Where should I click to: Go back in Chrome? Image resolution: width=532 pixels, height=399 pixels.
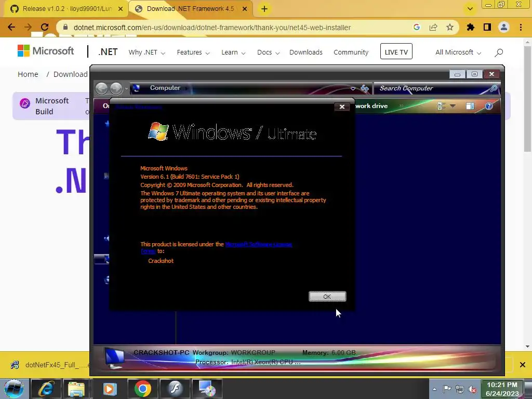[11, 27]
